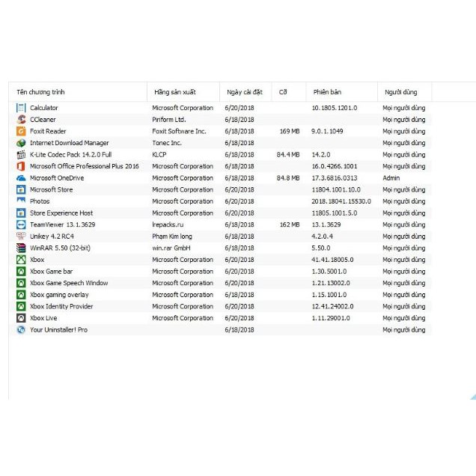Select the CCleaner row name

(x=43, y=120)
